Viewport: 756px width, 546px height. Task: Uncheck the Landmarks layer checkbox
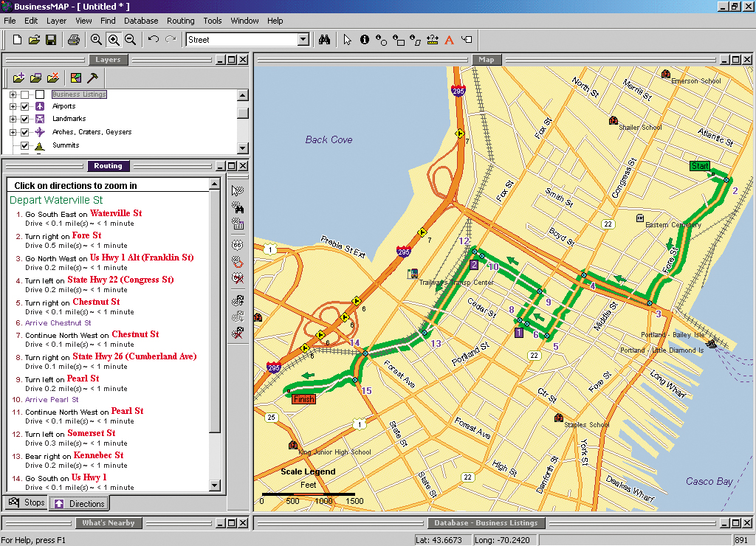point(24,119)
